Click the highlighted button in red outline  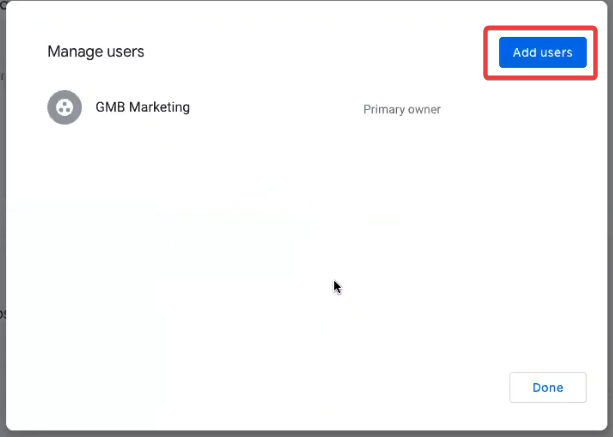(542, 52)
